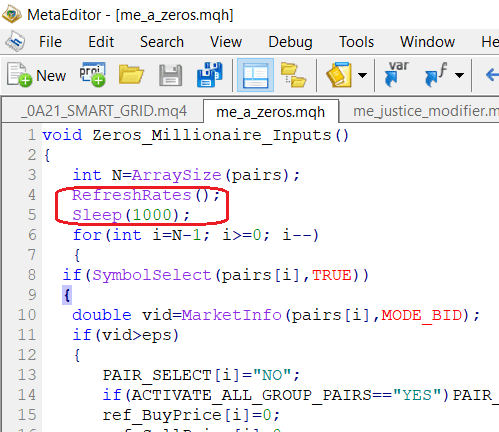
Task: Toggle the Navigator panel layout icon
Action: click(x=255, y=75)
